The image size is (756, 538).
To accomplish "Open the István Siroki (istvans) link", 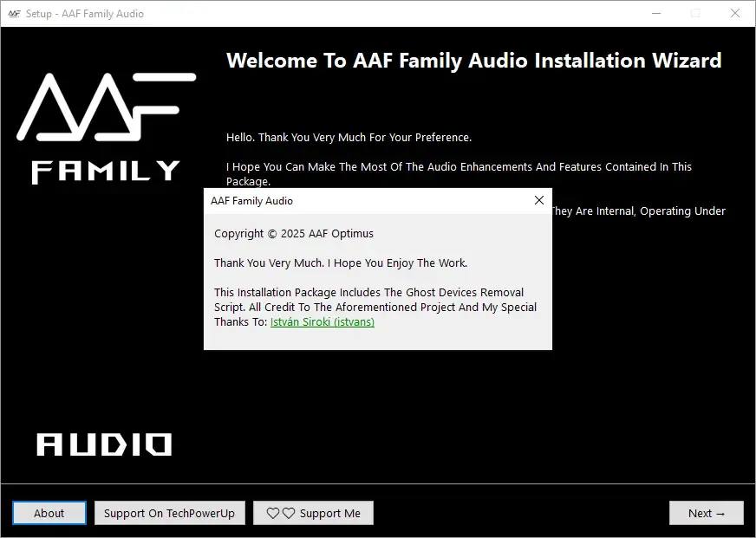I will pyautogui.click(x=323, y=321).
